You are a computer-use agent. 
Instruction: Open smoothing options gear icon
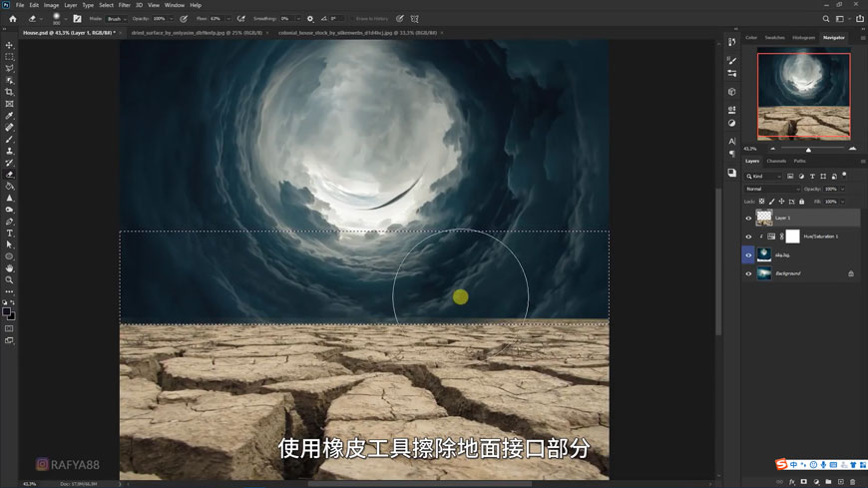310,18
